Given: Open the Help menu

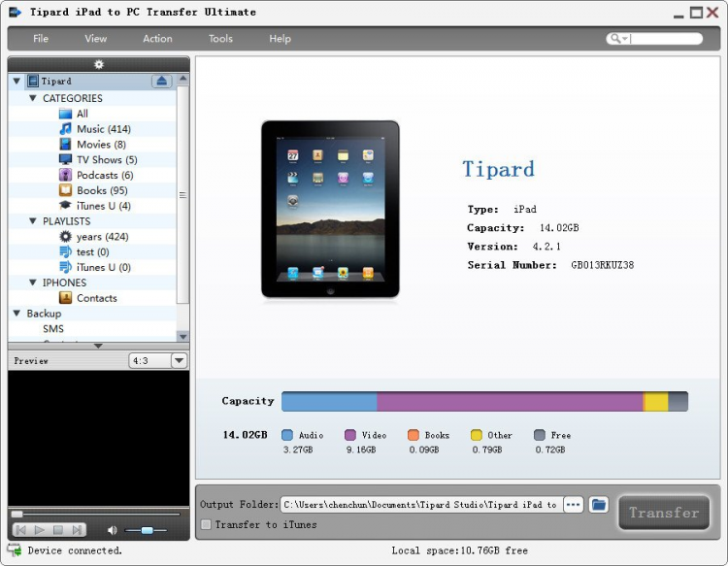Looking at the screenshot, I should (x=280, y=39).
